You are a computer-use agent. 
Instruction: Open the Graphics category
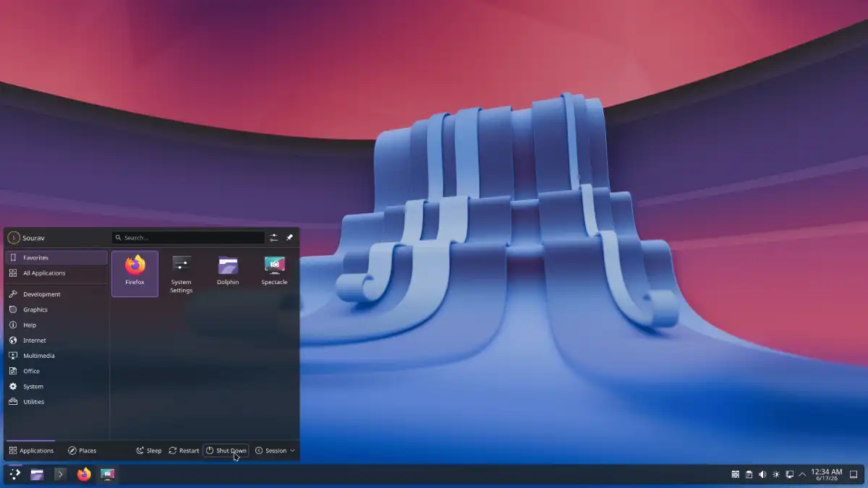coord(56,309)
